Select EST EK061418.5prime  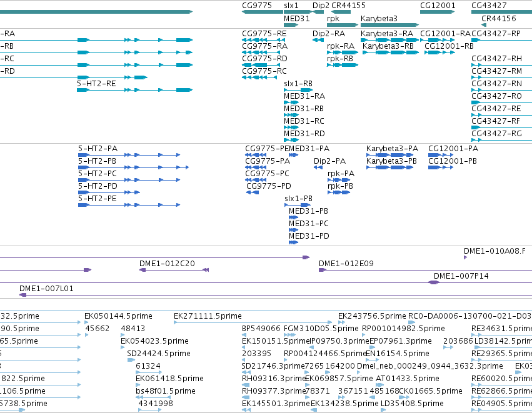138,385
